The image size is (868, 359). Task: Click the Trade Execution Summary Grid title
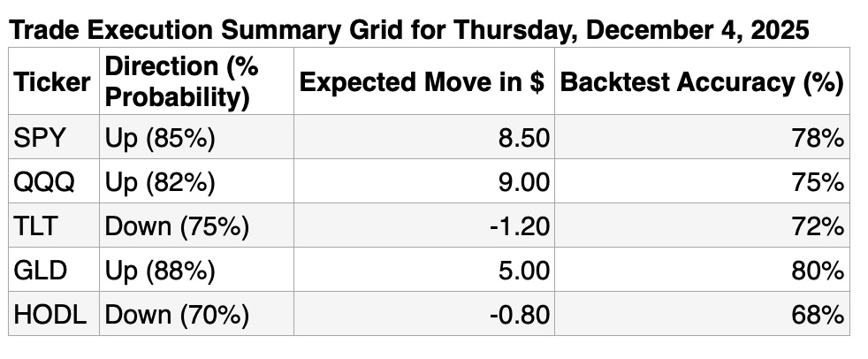407,31
